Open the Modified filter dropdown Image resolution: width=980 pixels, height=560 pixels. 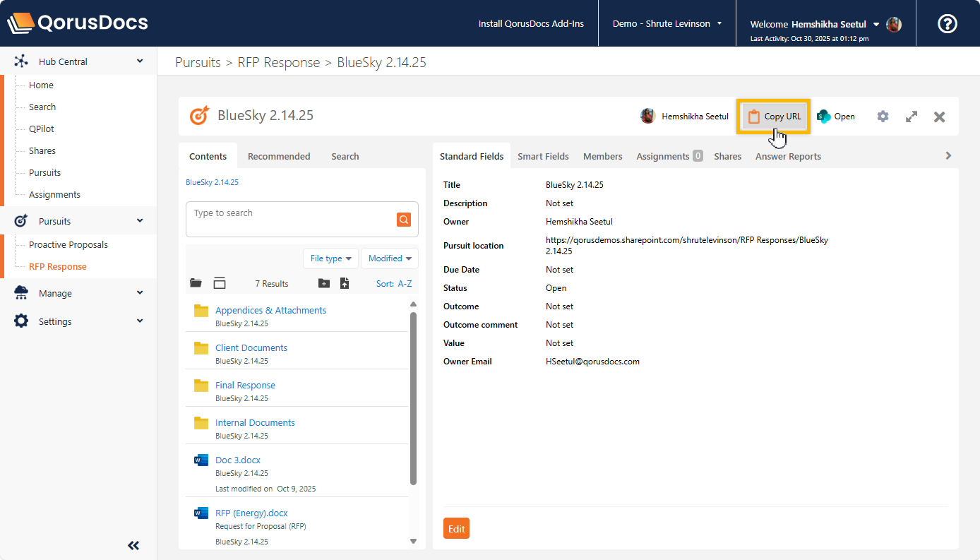coord(389,258)
